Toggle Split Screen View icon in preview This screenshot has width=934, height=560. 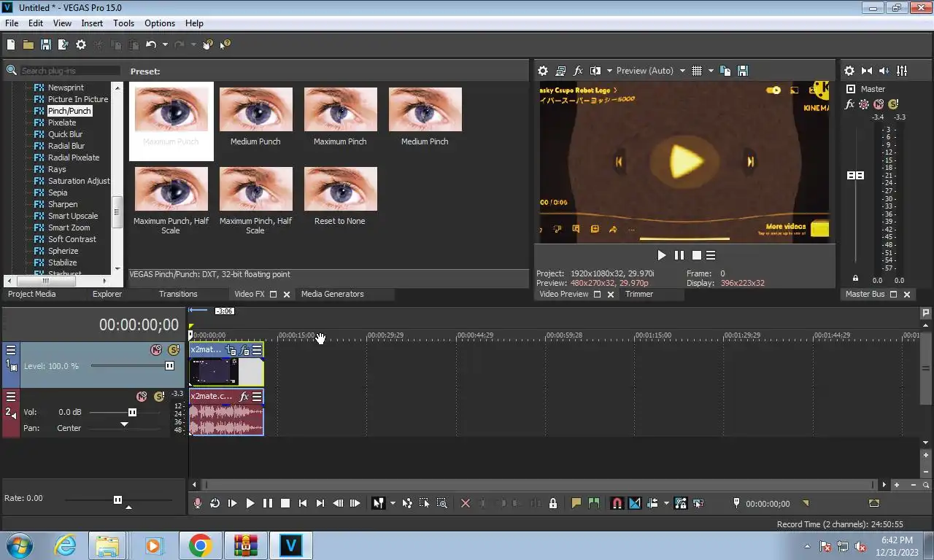click(x=595, y=71)
